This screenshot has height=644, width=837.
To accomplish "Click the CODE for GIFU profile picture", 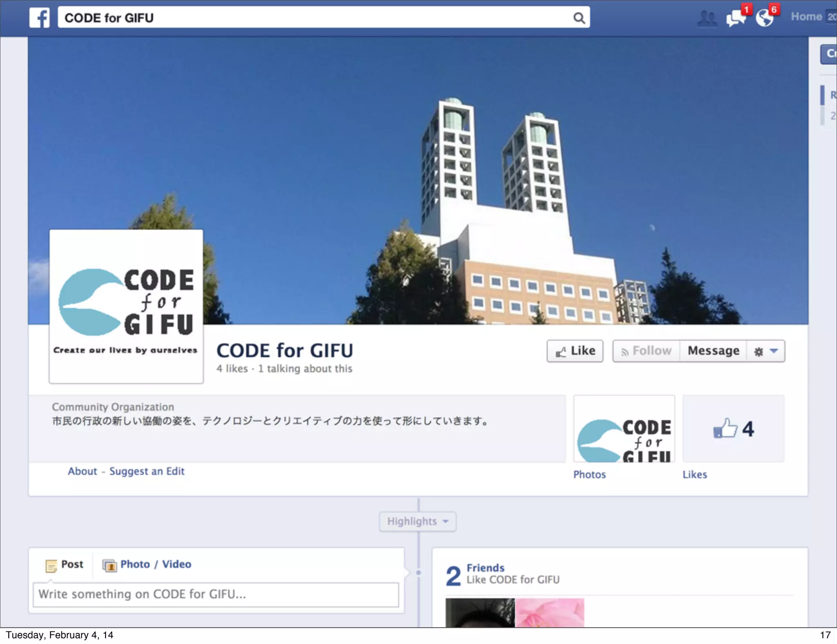I will [126, 306].
